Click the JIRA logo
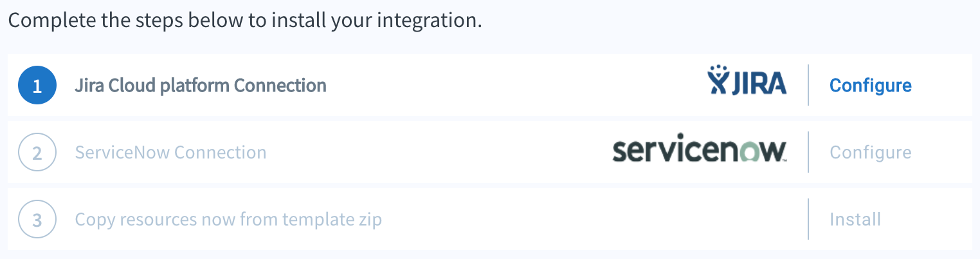Image resolution: width=980 pixels, height=259 pixels. (x=747, y=81)
